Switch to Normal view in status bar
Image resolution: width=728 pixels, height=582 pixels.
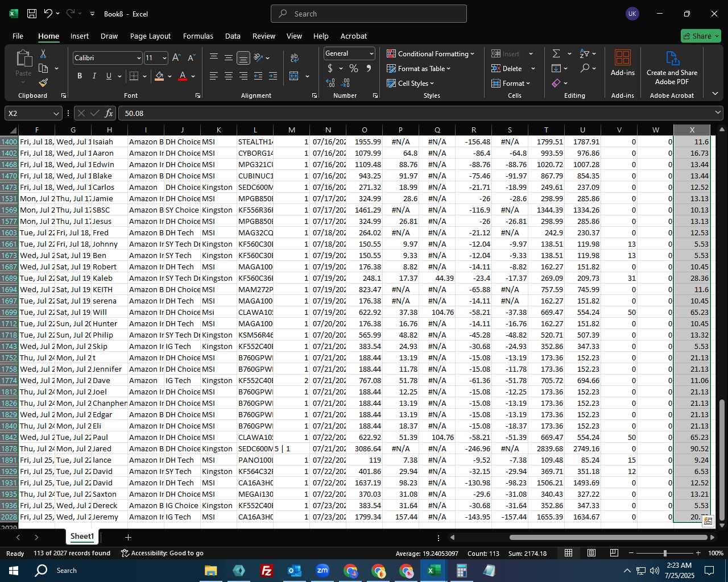(x=568, y=553)
